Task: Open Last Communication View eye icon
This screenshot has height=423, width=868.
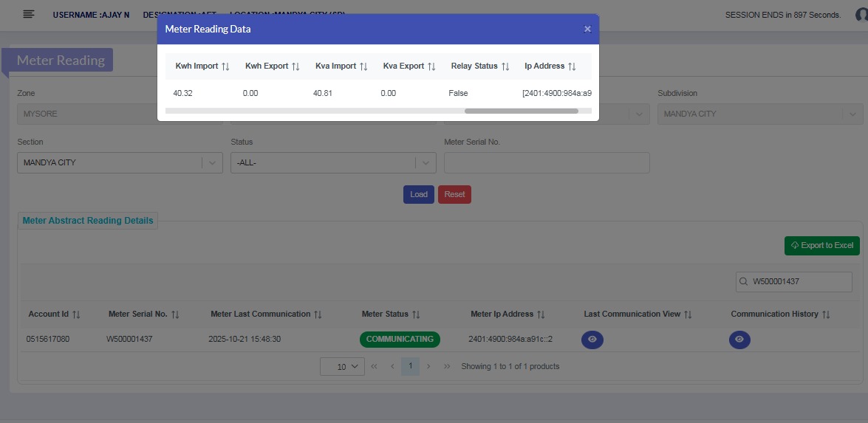Action: click(592, 340)
